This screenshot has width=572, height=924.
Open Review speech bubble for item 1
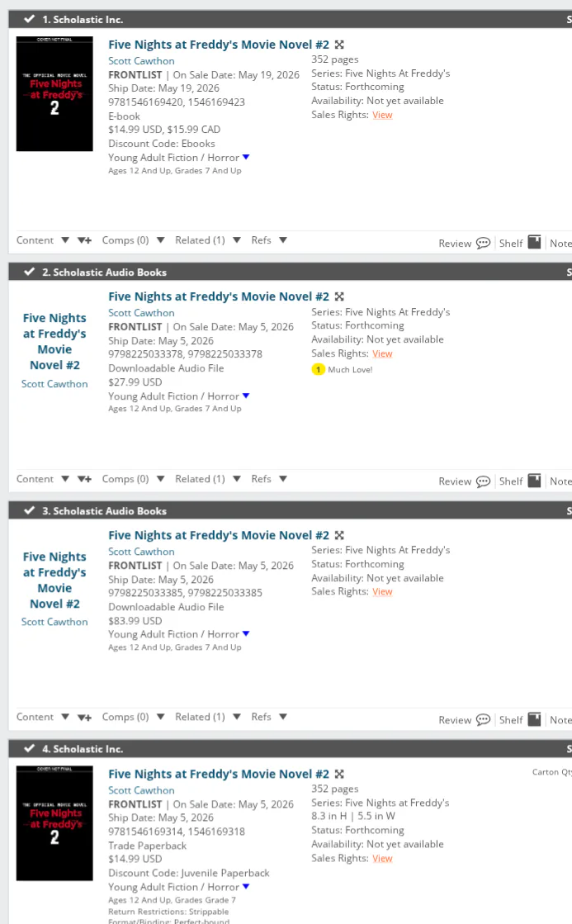483,244
